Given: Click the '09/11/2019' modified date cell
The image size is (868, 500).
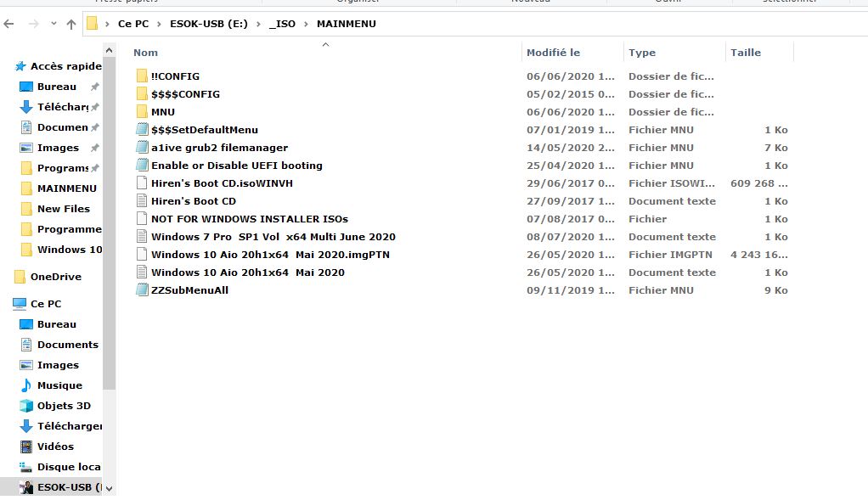Looking at the screenshot, I should [571, 290].
